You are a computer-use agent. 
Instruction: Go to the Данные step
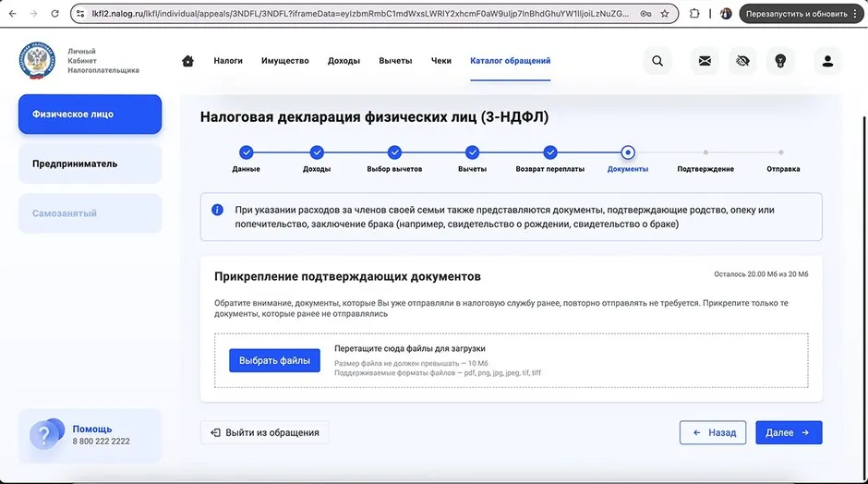(x=246, y=152)
